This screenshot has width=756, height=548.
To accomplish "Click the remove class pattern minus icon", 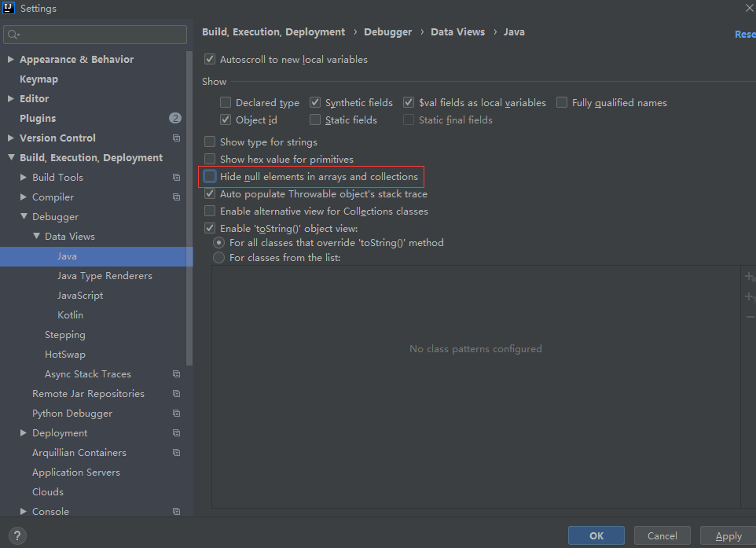I will coord(750,317).
